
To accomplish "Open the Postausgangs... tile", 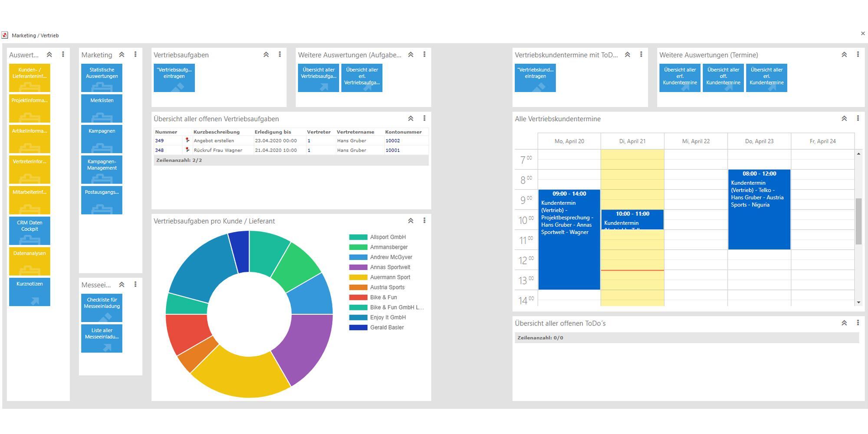I will (x=102, y=200).
